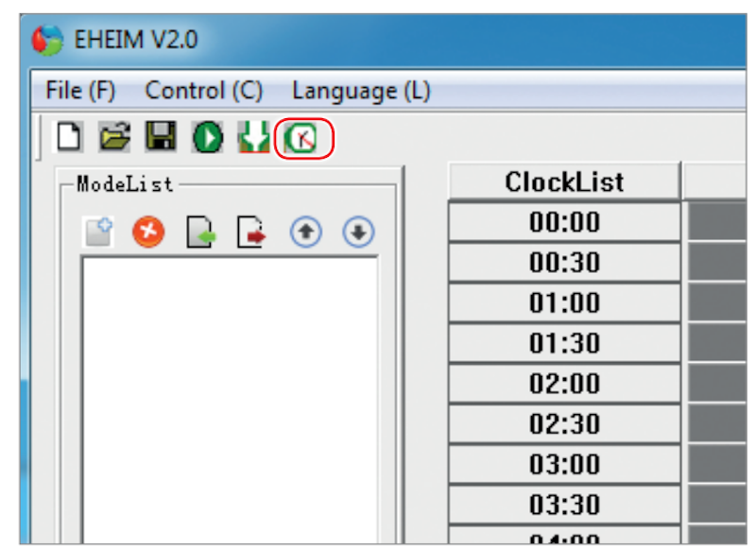Select the 03:00 clock time row
Viewport: 756px width, 550px height.
coord(564,465)
